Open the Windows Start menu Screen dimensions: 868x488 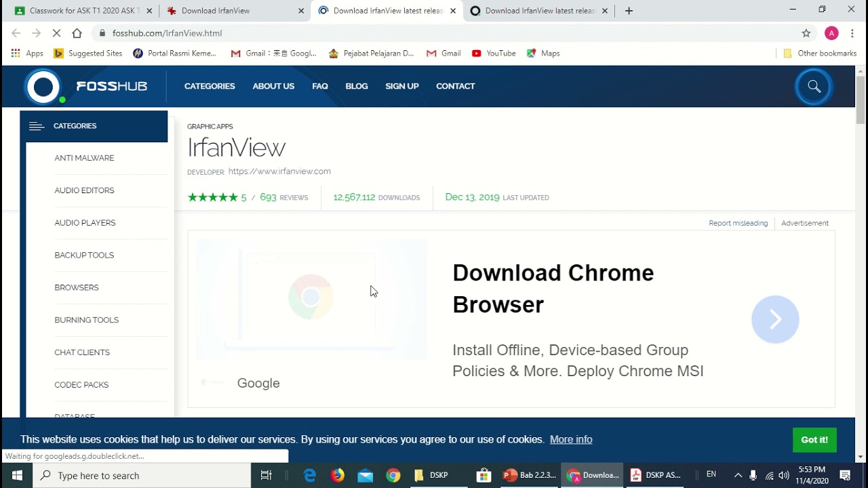(17, 475)
